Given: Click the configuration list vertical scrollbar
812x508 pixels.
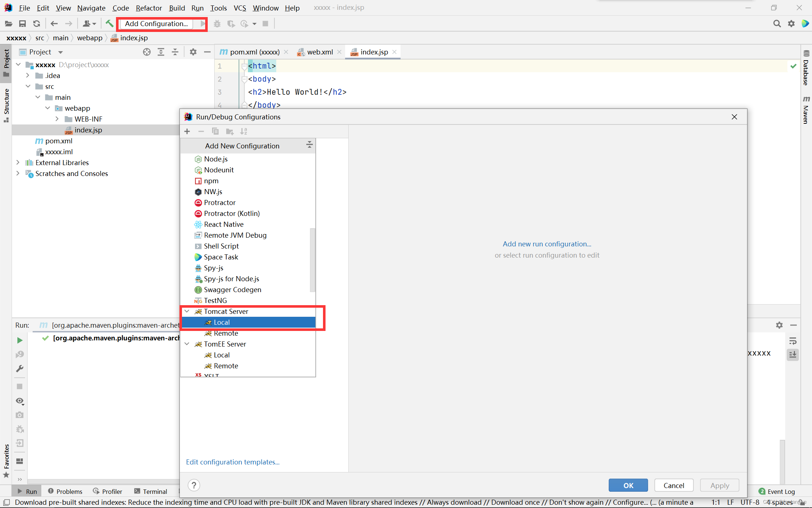Looking at the screenshot, I should tap(312, 259).
